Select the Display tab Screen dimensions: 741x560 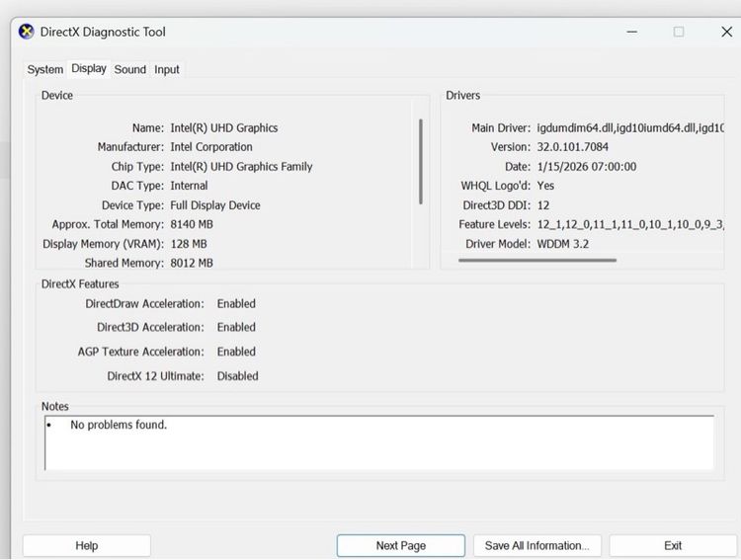click(89, 68)
